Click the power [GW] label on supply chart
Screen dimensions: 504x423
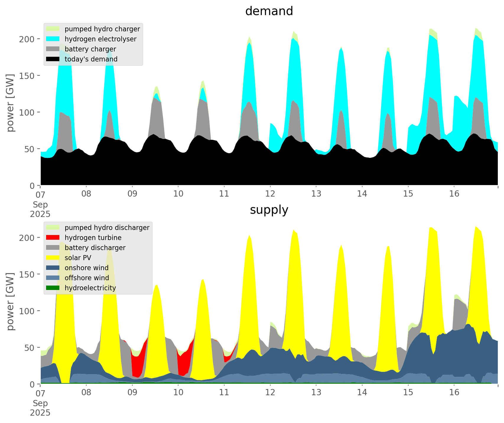[10, 302]
